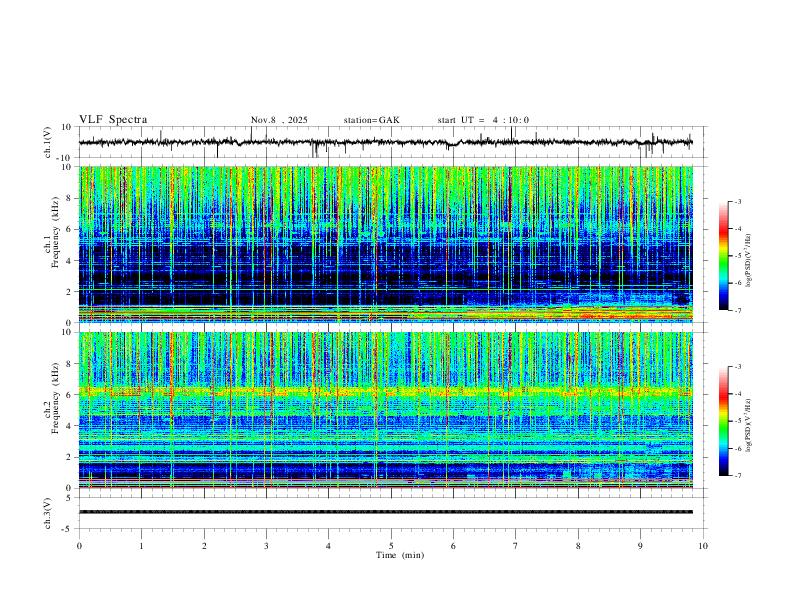
Task: Click the start UT time label
Action: (483, 120)
